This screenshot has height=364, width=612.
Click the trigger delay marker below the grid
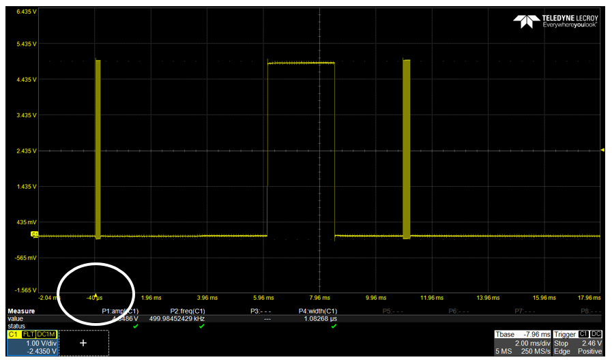[x=96, y=295]
